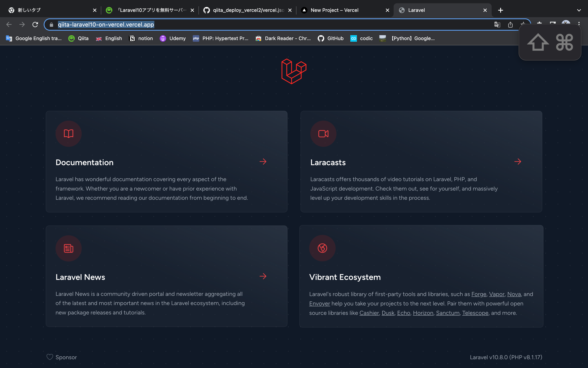This screenshot has width=588, height=368.
Task: Close the qiita_deploy_vercel2 tab
Action: click(290, 10)
